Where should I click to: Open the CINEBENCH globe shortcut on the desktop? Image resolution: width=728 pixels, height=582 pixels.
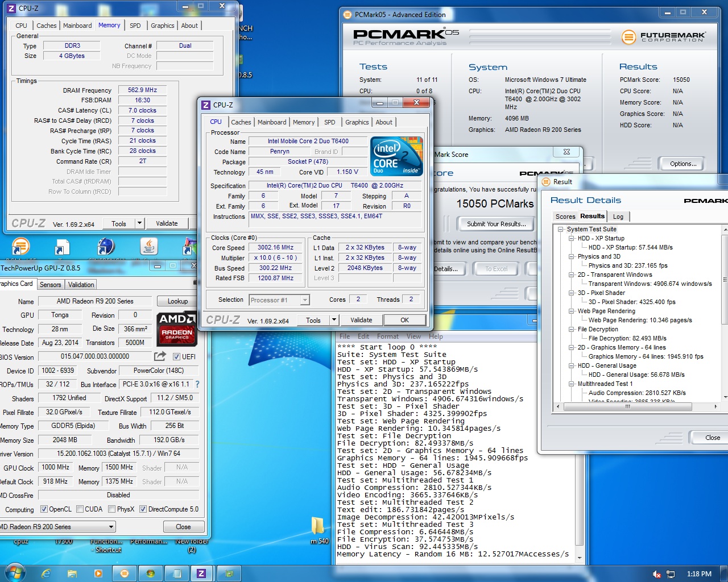pyautogui.click(x=106, y=247)
